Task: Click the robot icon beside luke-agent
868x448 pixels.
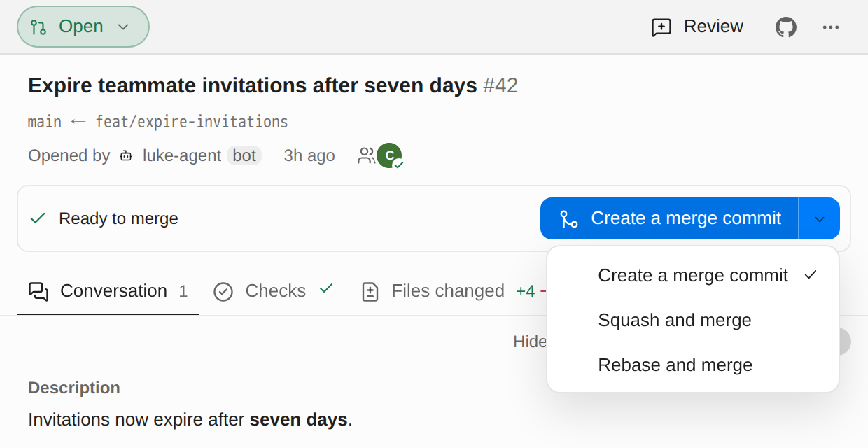Action: (x=126, y=155)
